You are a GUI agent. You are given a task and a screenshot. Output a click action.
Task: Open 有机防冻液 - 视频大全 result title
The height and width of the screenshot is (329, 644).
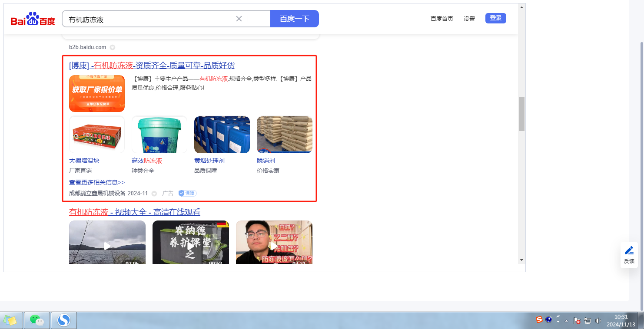(135, 212)
